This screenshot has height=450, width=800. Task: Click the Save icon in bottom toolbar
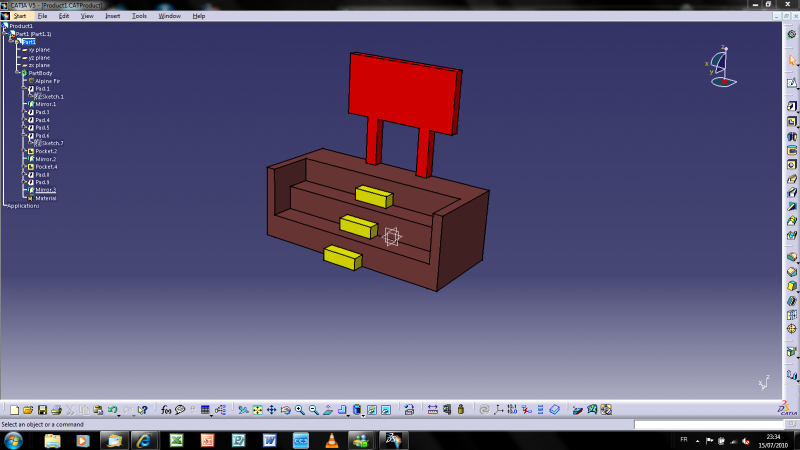coord(41,410)
